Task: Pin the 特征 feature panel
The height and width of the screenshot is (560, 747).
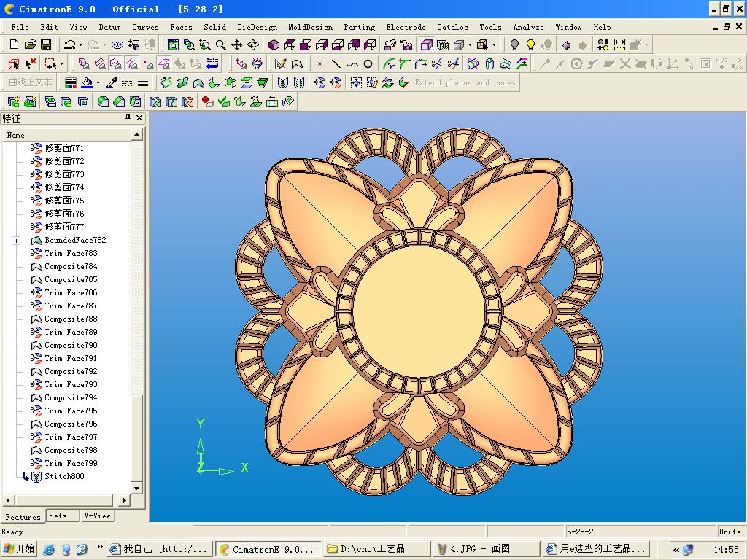Action: tap(128, 118)
